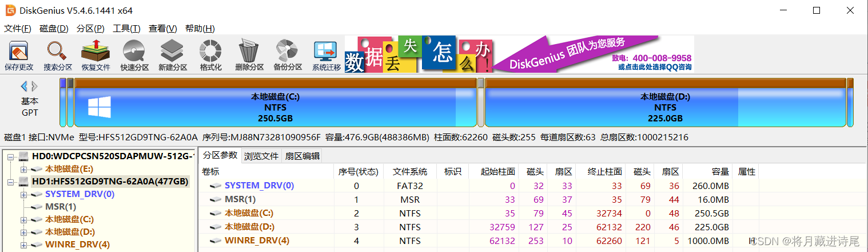Click the previous disk arrow above 基本 GPT

click(24, 86)
